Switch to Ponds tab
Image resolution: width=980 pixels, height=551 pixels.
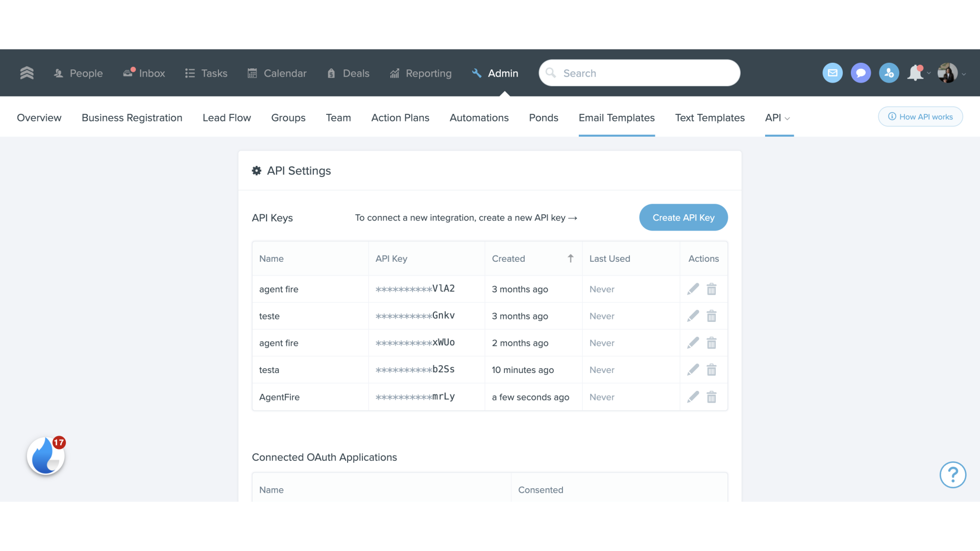pos(544,118)
